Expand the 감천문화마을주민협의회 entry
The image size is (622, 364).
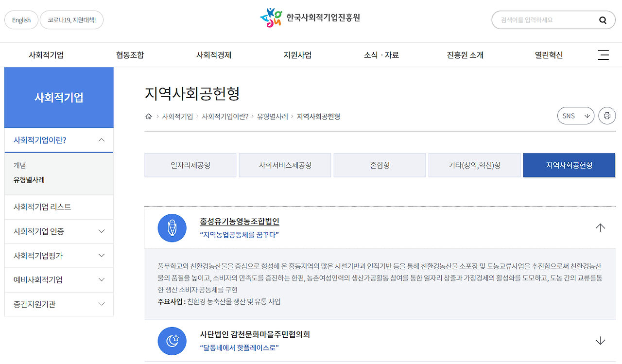click(x=600, y=341)
